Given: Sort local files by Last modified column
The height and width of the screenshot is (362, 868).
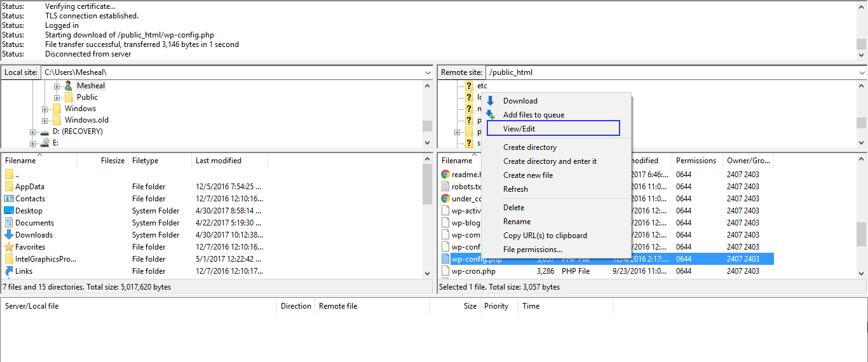Looking at the screenshot, I should point(218,161).
